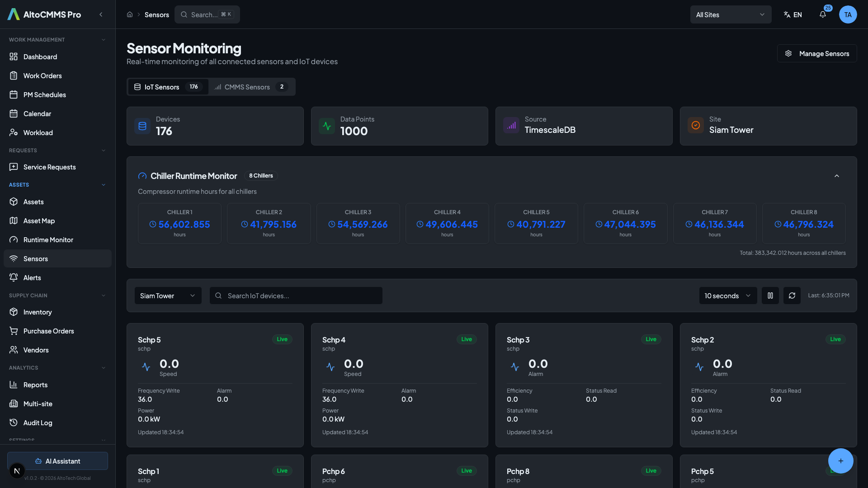Open the 10 seconds refresh interval dropdown
Screen dimensions: 868x488
[727, 296]
